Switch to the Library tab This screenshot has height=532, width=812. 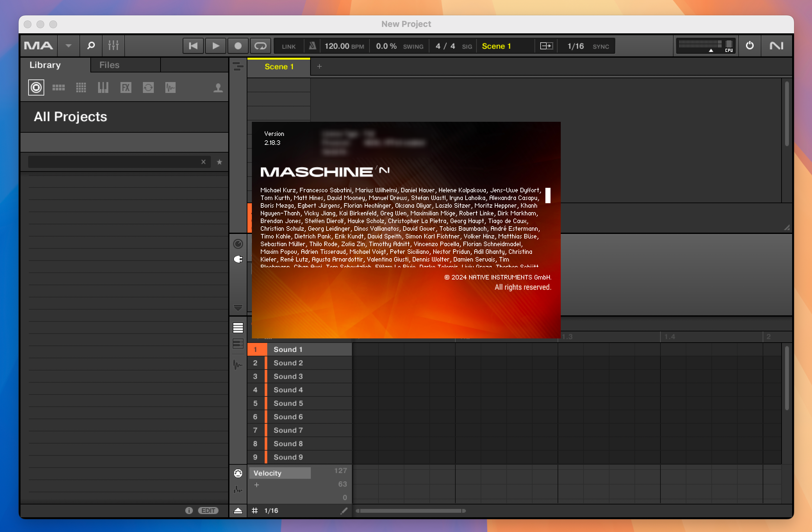55,65
